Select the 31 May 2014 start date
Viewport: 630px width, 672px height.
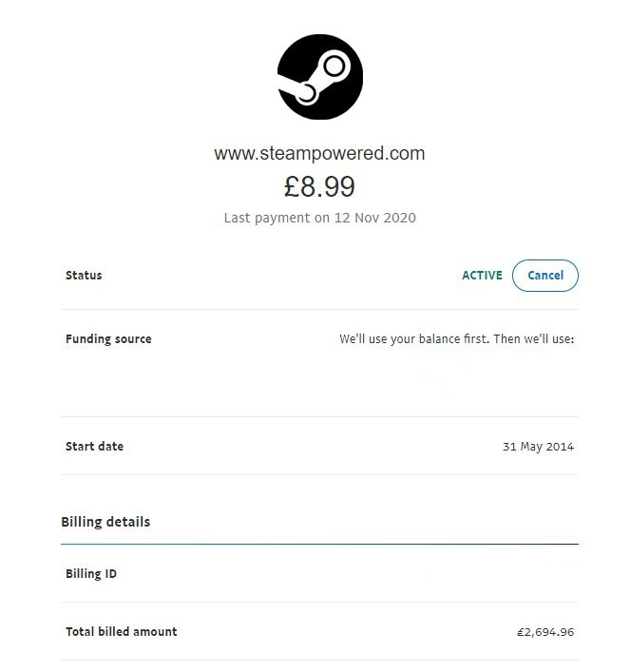point(538,447)
